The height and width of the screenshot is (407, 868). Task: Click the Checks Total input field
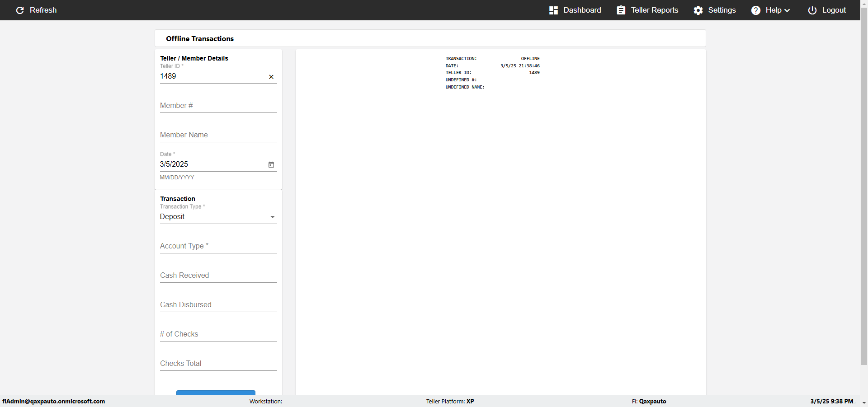[x=218, y=364]
